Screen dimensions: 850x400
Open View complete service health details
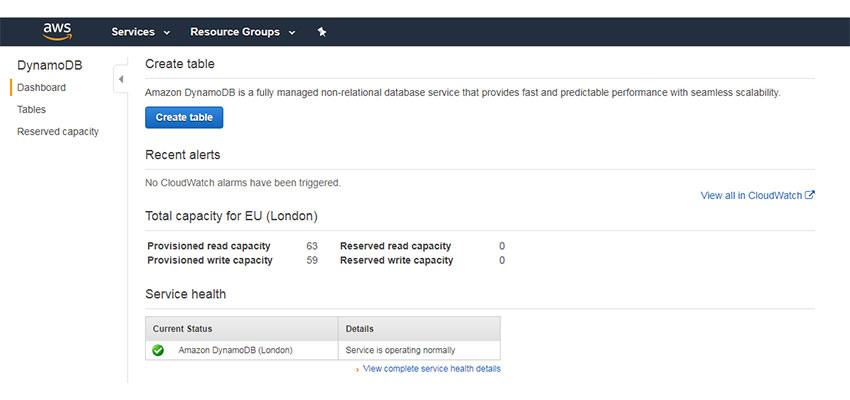[432, 369]
